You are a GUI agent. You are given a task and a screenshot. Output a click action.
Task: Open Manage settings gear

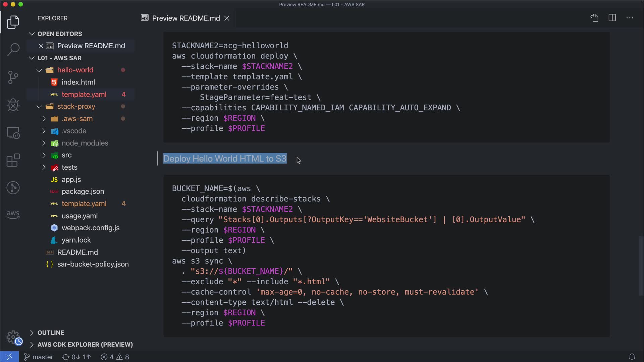tap(13, 337)
